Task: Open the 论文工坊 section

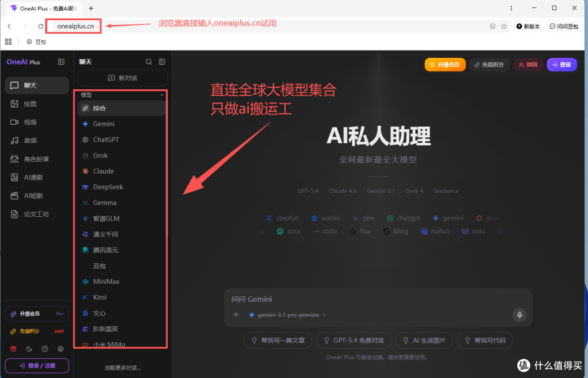Action: pyautogui.click(x=37, y=214)
